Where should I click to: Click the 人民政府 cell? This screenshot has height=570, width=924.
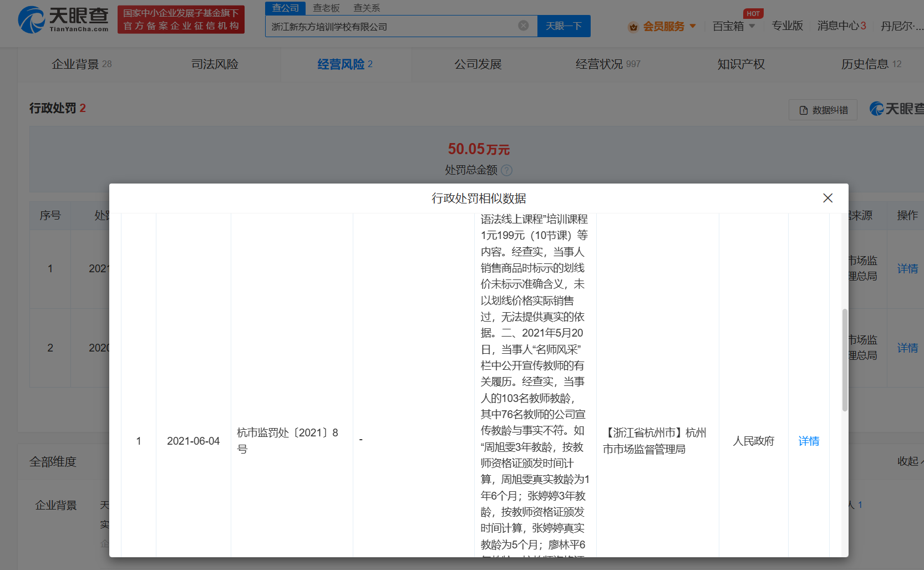click(753, 441)
